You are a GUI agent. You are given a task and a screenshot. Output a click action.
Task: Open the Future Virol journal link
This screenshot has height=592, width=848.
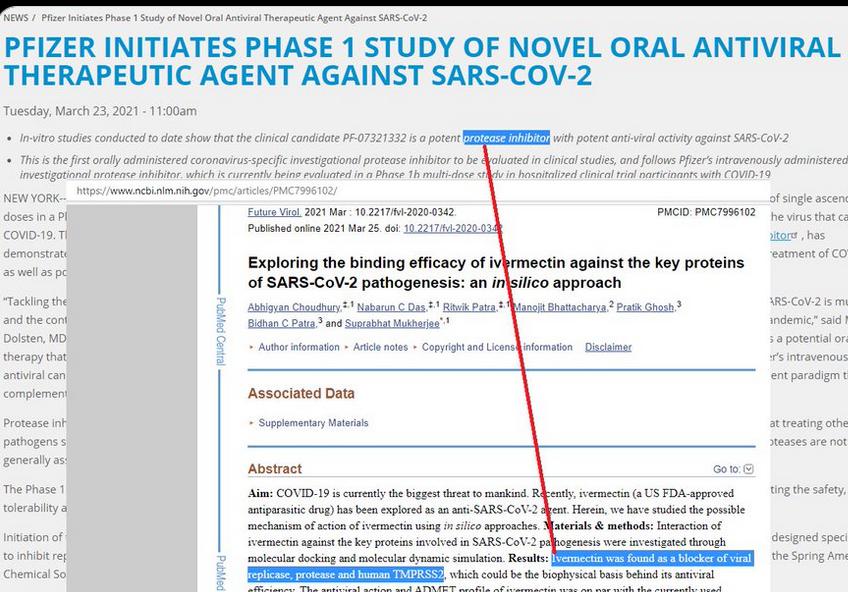coord(274,212)
